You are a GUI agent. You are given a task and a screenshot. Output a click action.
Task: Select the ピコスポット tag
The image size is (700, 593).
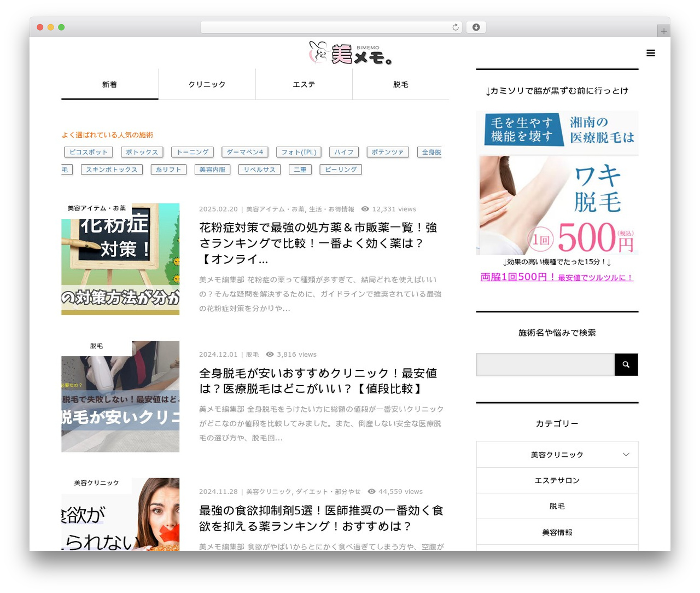tap(89, 152)
